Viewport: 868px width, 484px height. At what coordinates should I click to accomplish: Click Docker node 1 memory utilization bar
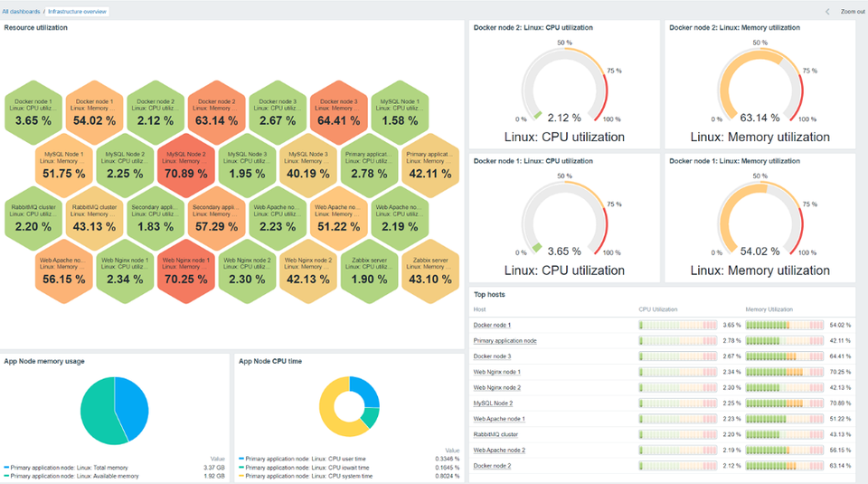coord(785,325)
